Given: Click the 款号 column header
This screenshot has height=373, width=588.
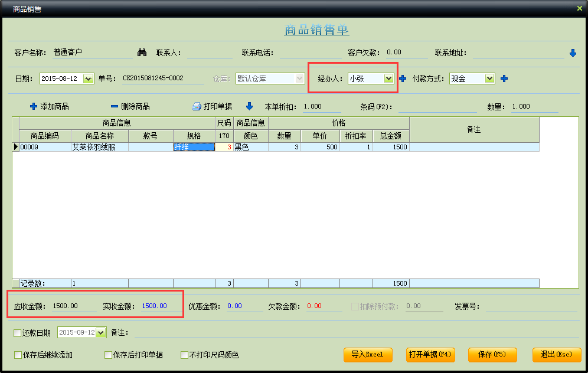Looking at the screenshot, I should (151, 136).
